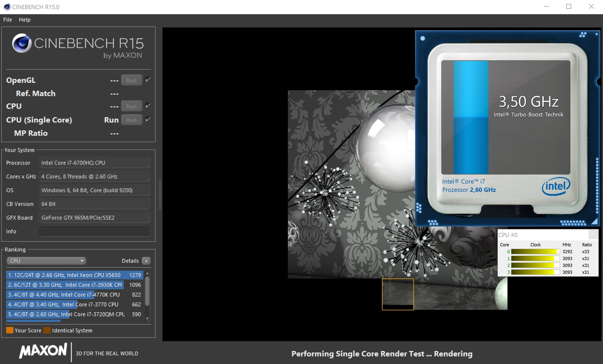Close the CPU #0 clock monitor widget
This screenshot has width=603, height=364.
coord(593,235)
